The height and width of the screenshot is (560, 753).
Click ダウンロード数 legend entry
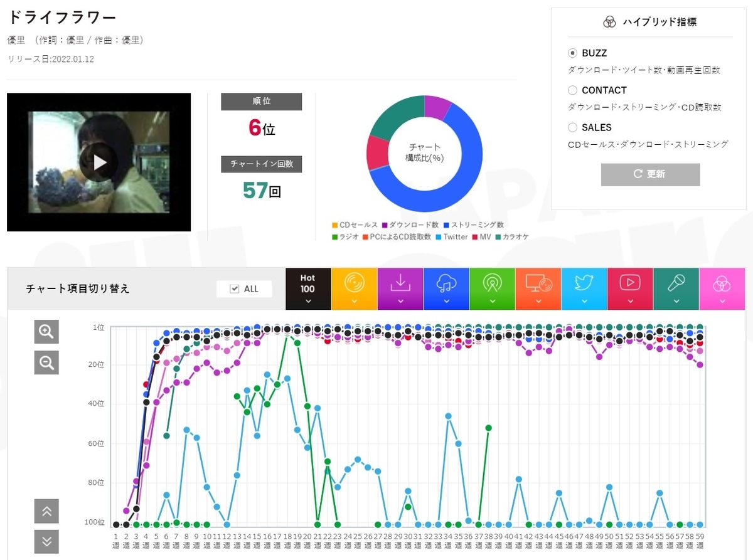pyautogui.click(x=410, y=225)
